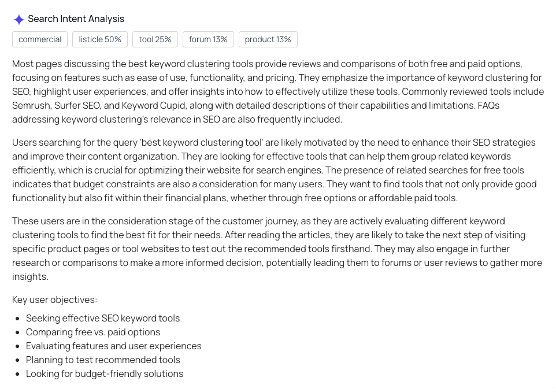
Task: Select the commercial tag
Action: 40,39
